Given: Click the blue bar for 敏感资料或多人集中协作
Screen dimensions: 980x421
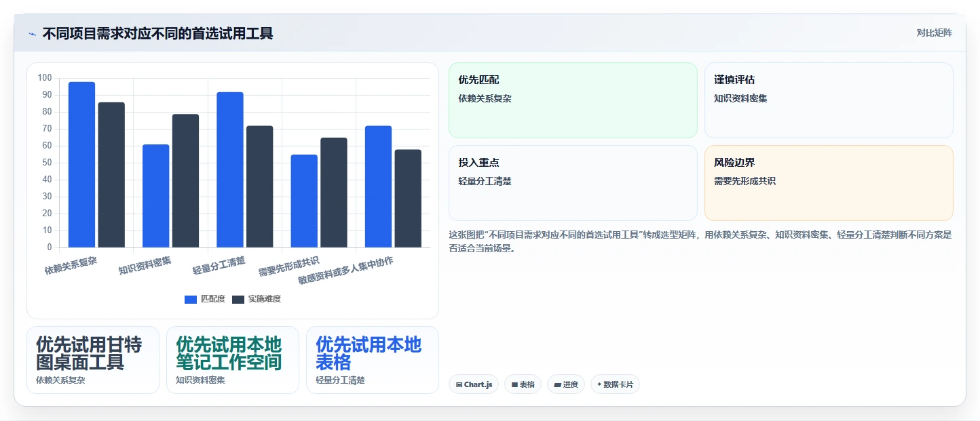Looking at the screenshot, I should point(379,186).
